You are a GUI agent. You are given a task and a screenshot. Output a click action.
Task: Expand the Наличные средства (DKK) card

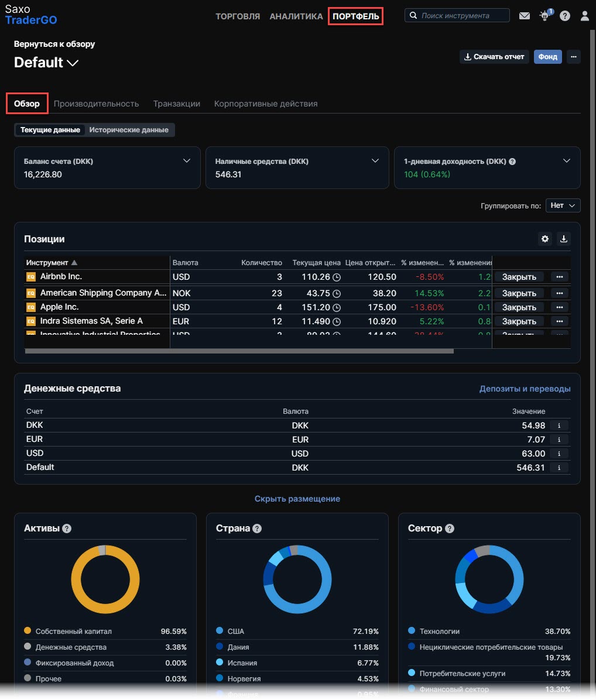(x=375, y=161)
